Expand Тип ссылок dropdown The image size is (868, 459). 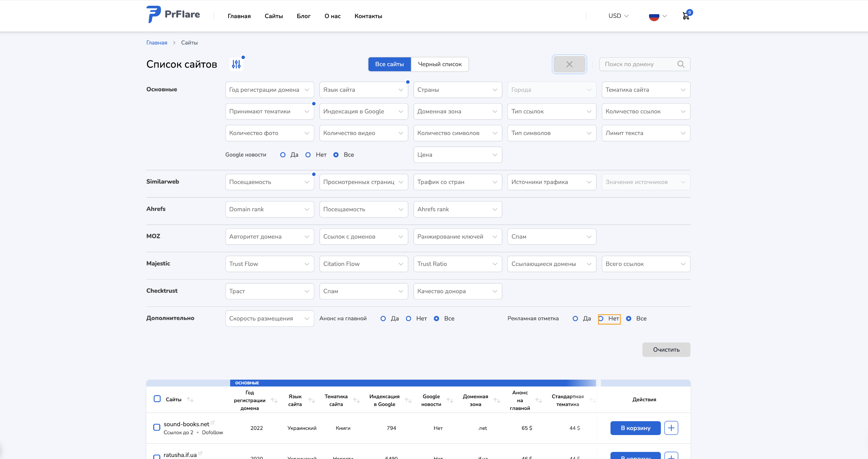[552, 111]
